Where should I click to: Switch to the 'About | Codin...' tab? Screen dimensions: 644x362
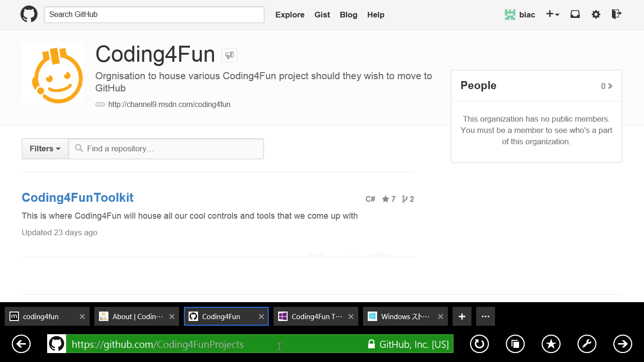pos(137,316)
